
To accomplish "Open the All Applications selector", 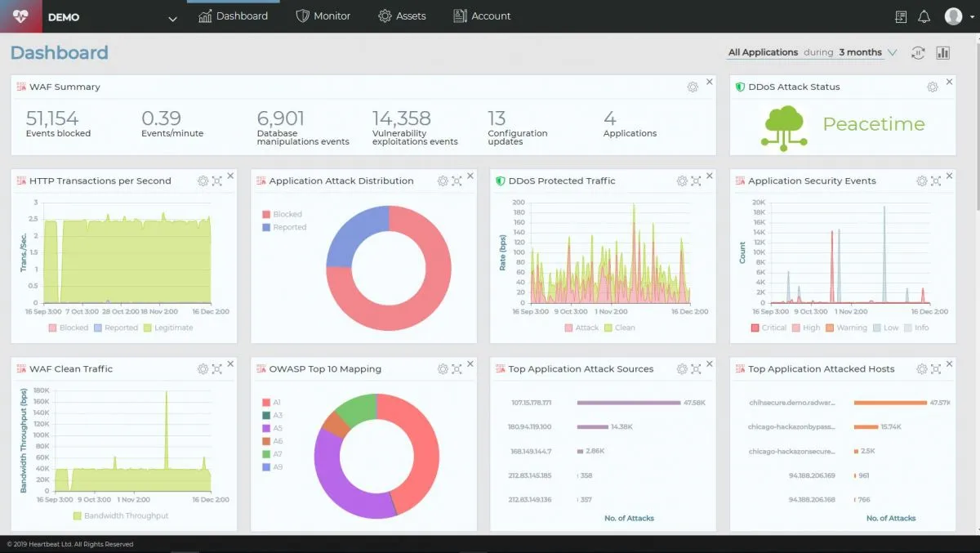I will point(763,52).
